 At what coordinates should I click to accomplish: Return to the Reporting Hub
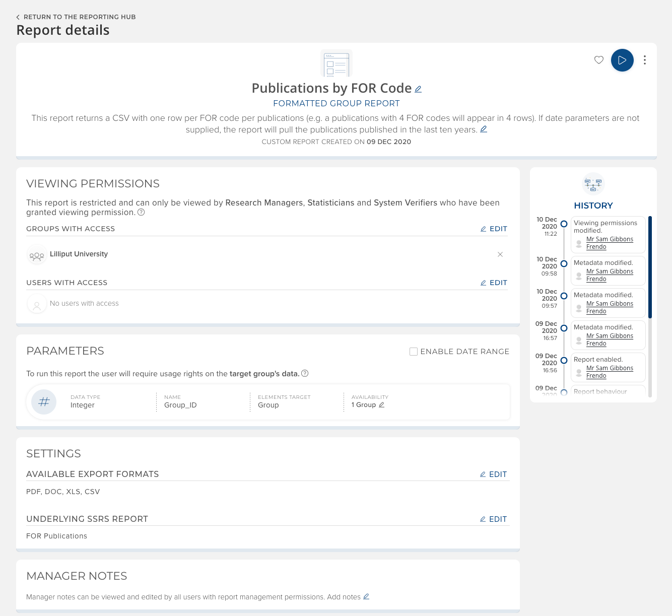(76, 17)
